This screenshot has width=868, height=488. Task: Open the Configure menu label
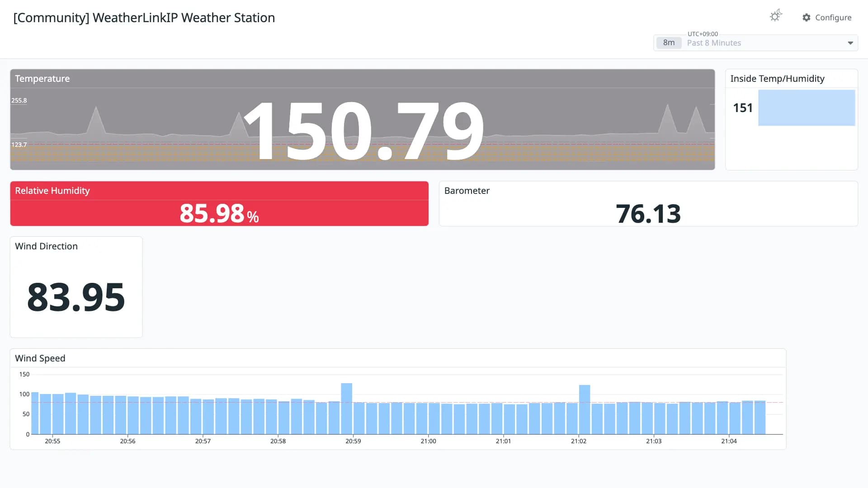pyautogui.click(x=833, y=17)
